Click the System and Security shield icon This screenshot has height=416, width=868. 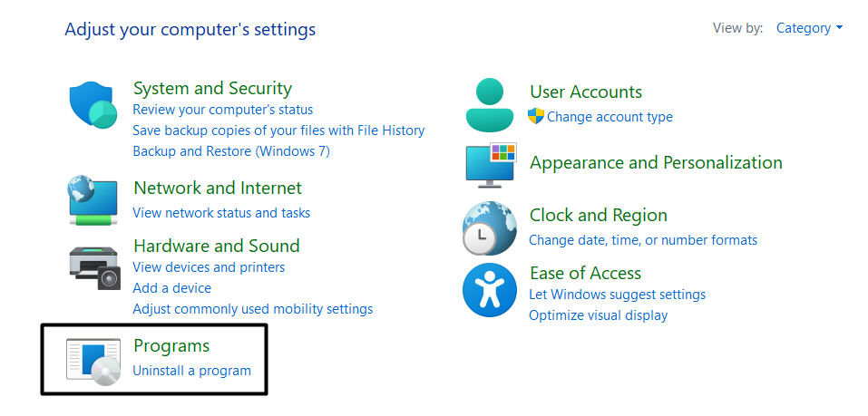coord(93,105)
